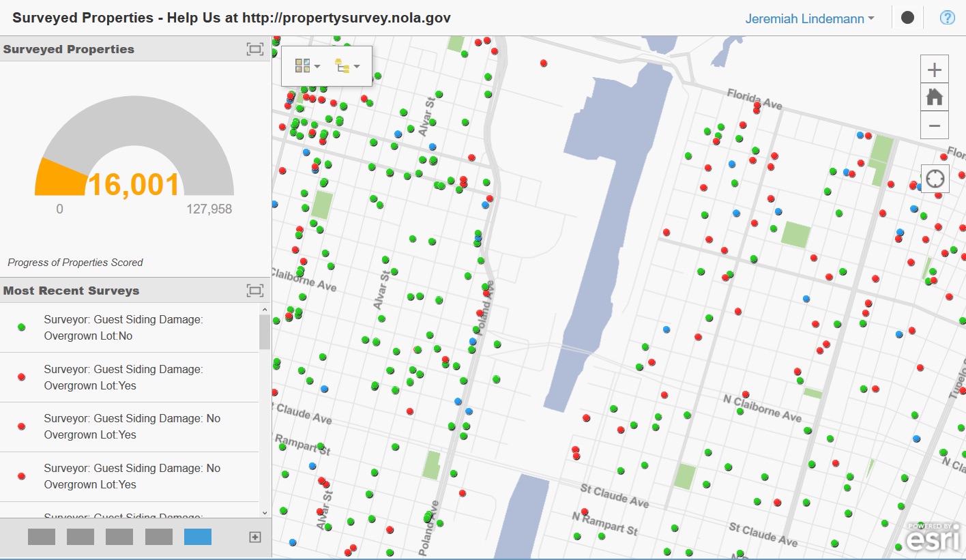Screen dimensions: 966x560
Task: Click the surveys list scroll-up arrow
Action: point(265,309)
